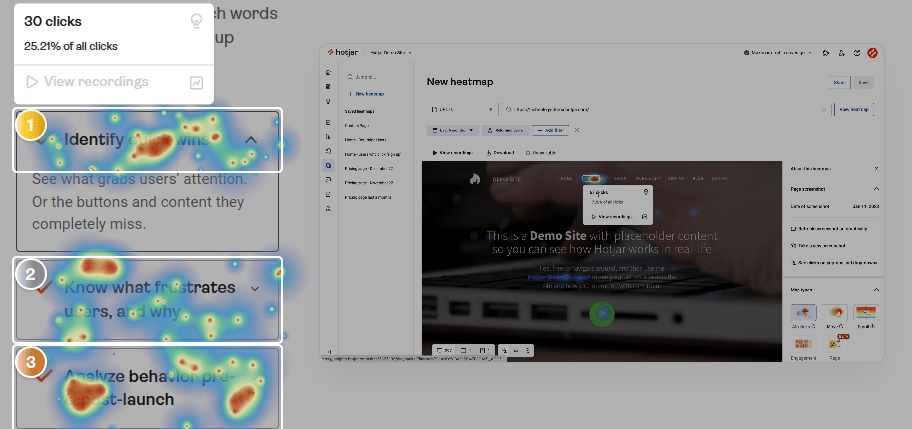The image size is (912, 429).
Task: Click the chart icon beside View recordings
Action: coord(196,82)
